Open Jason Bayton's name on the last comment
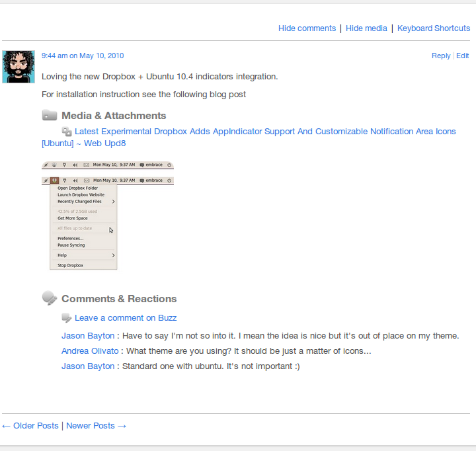The image size is (476, 451). pyautogui.click(x=88, y=366)
